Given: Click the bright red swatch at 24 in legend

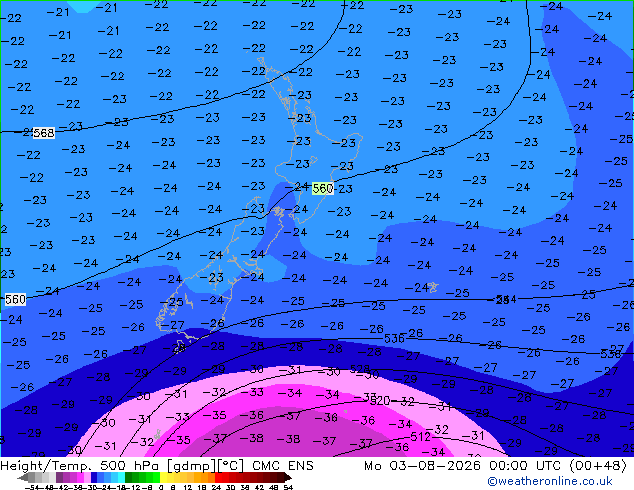Looking at the screenshot, I should (218, 478).
